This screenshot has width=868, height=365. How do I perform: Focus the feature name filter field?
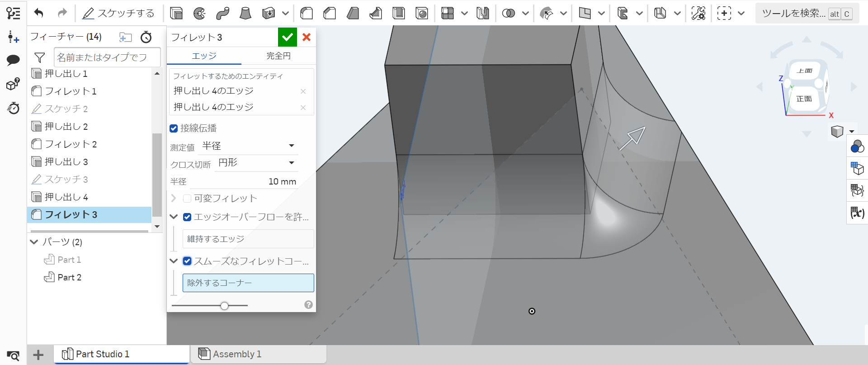point(107,57)
